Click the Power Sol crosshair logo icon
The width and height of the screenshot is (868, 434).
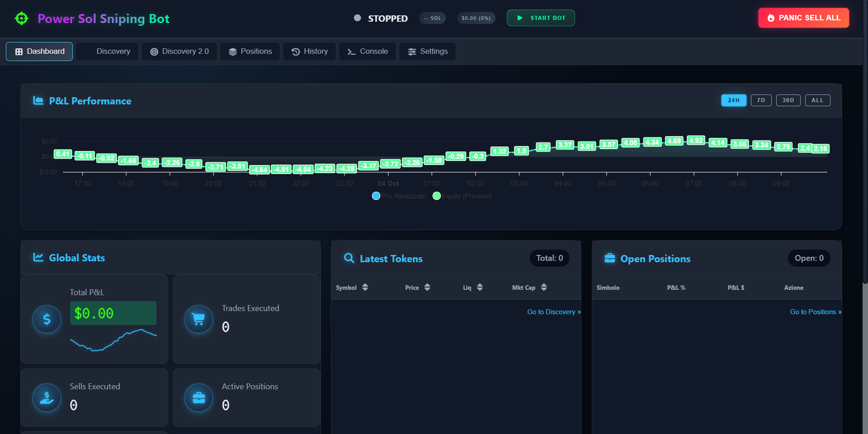click(21, 19)
